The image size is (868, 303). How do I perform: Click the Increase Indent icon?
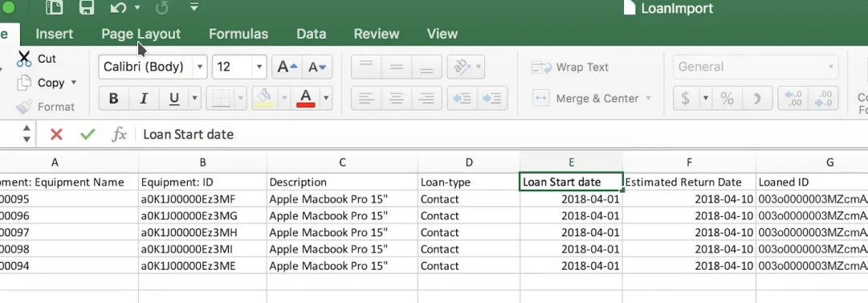[492, 99]
